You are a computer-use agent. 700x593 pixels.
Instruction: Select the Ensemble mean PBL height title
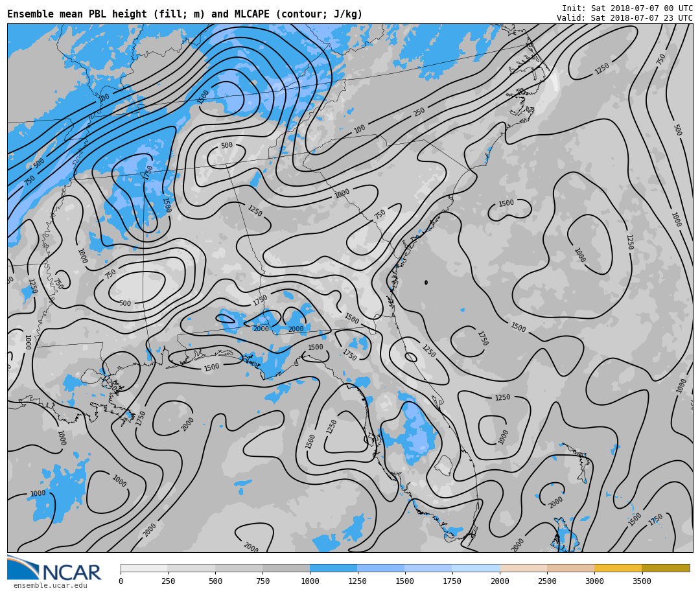point(185,14)
